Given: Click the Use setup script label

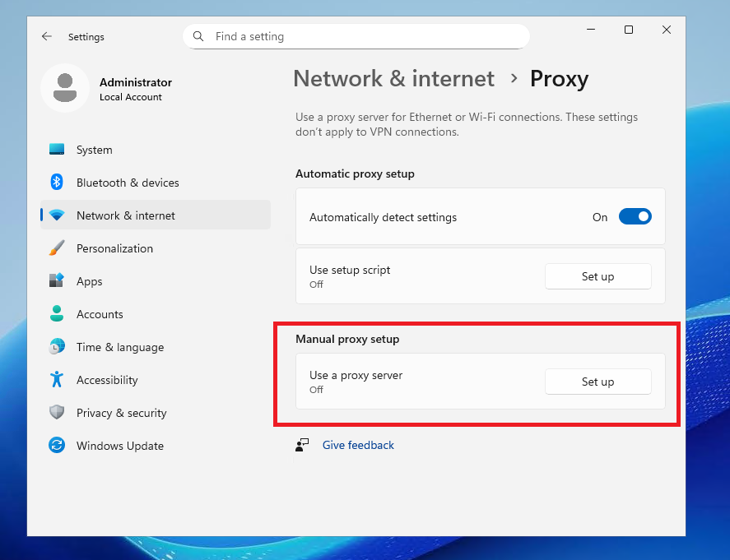Looking at the screenshot, I should [350, 270].
